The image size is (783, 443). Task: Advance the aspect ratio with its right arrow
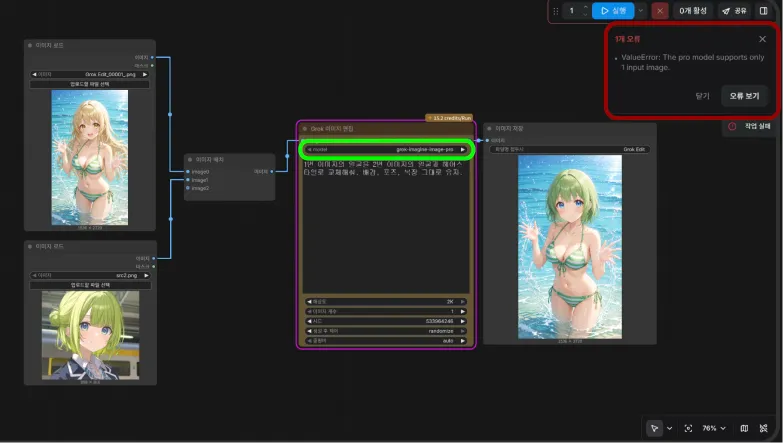coord(463,341)
